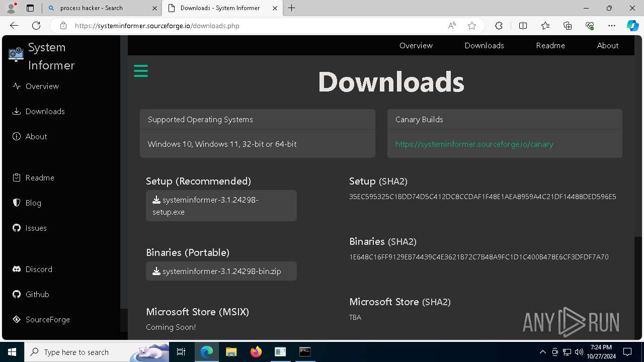Toggle Split screen view
Viewport: 644px width, 362px height.
pyautogui.click(x=523, y=26)
